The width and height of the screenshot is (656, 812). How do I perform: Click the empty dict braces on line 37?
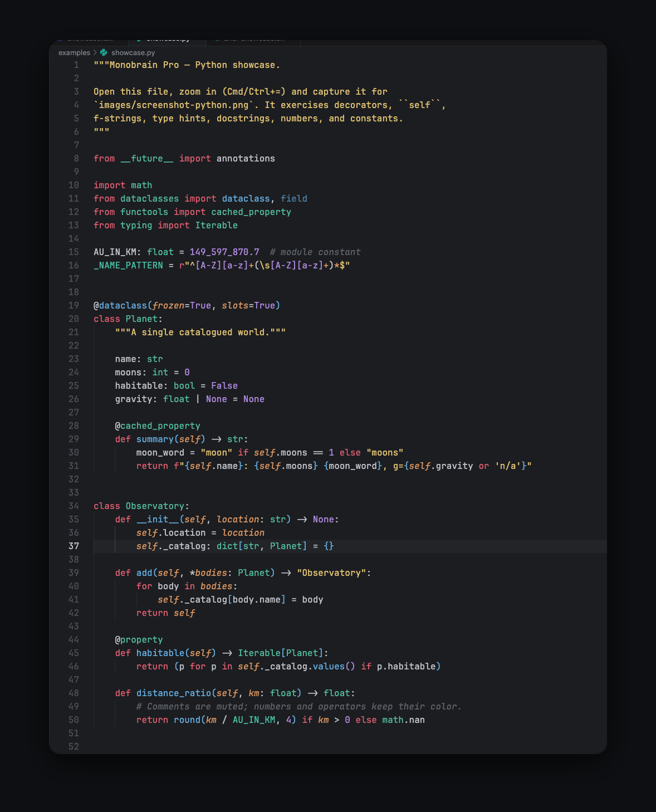coord(329,546)
